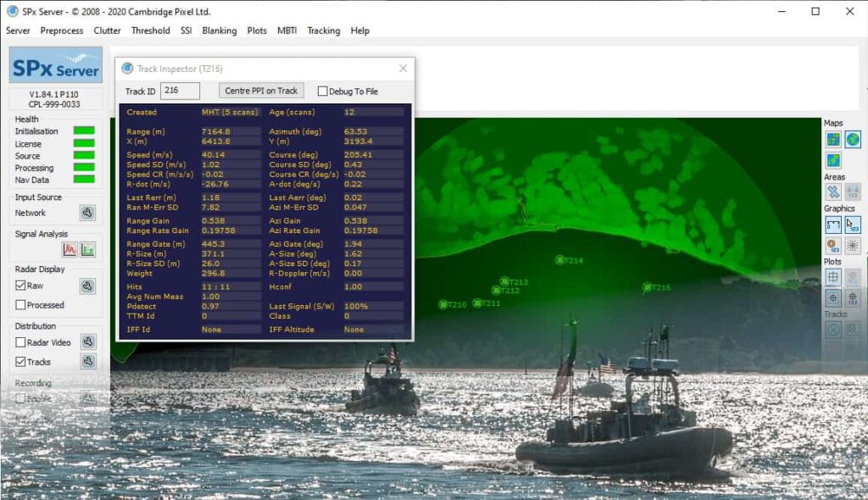Open the Network input source settings wrench

(87, 213)
